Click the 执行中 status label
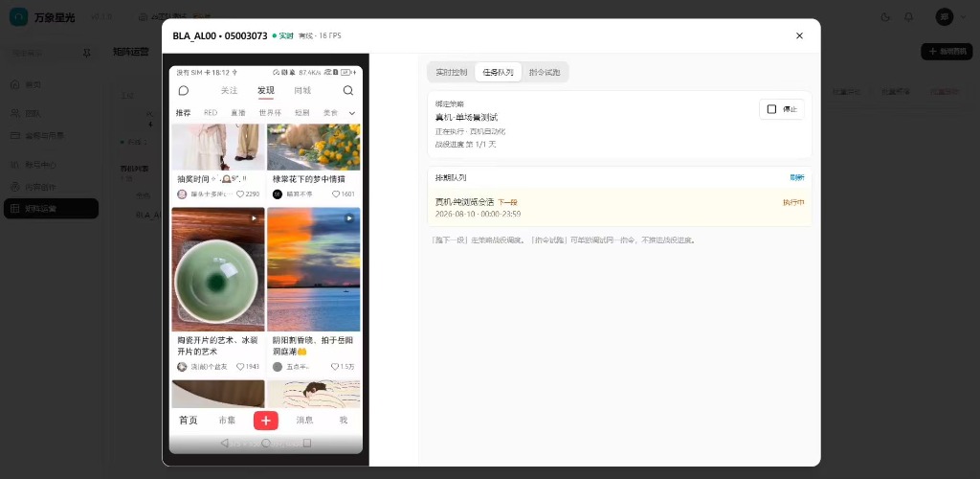980x479 pixels. [x=793, y=202]
